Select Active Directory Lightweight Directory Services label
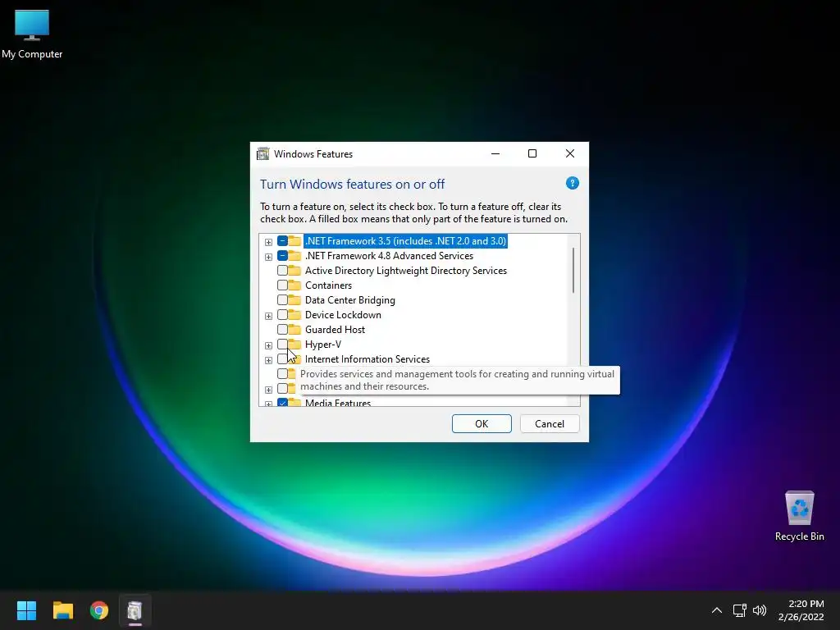The width and height of the screenshot is (840, 630). click(405, 271)
